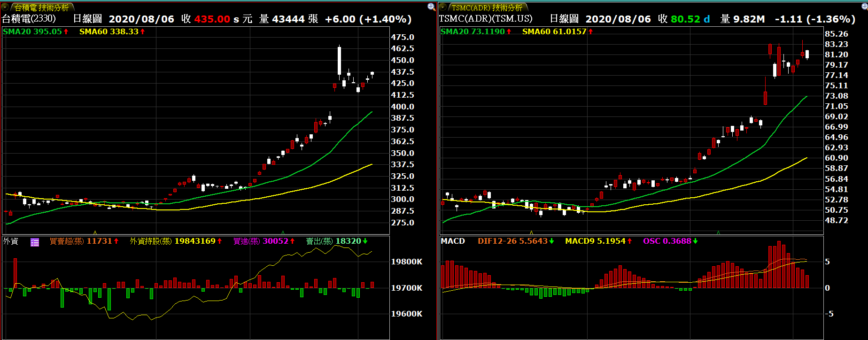868x340 pixels.
Task: Click the closing price 435.00
Action: pyautogui.click(x=212, y=19)
